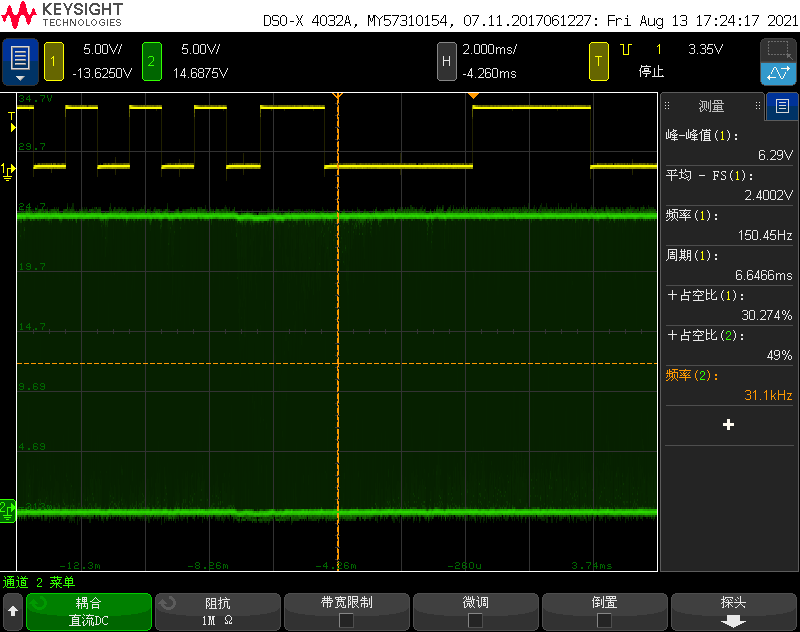The height and width of the screenshot is (632, 800).
Task: Click the 6.6466ms period value
Action: (x=763, y=275)
